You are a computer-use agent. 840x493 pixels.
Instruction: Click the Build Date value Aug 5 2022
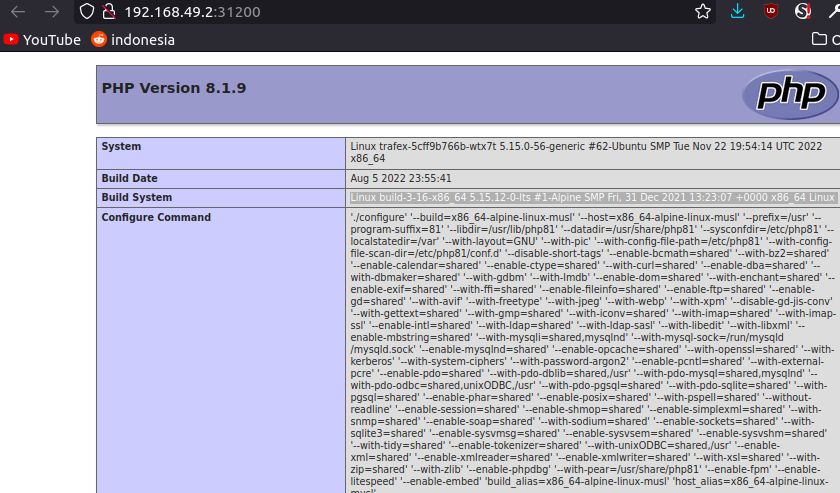[394, 178]
